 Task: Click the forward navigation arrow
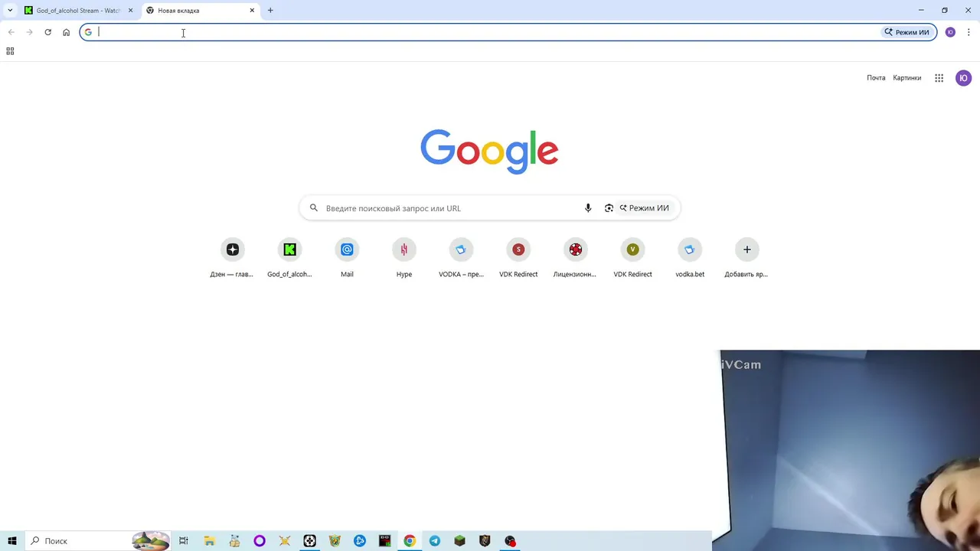[x=29, y=32]
